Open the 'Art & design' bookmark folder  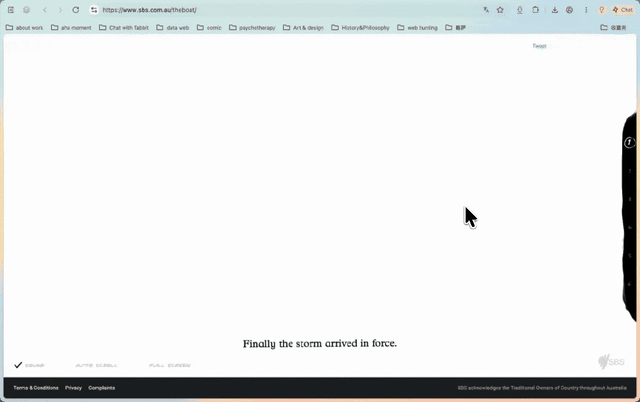(303, 28)
